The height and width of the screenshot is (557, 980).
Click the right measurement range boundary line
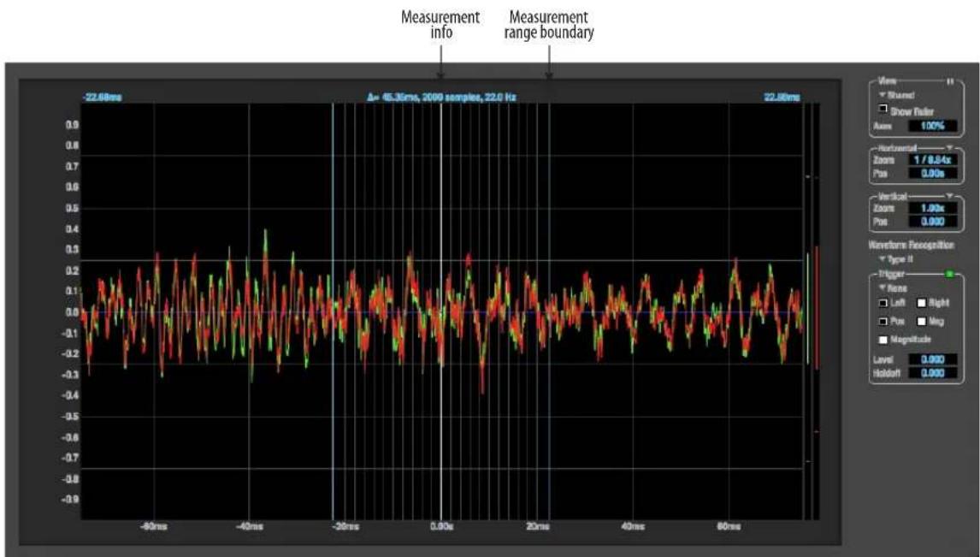coord(549,311)
